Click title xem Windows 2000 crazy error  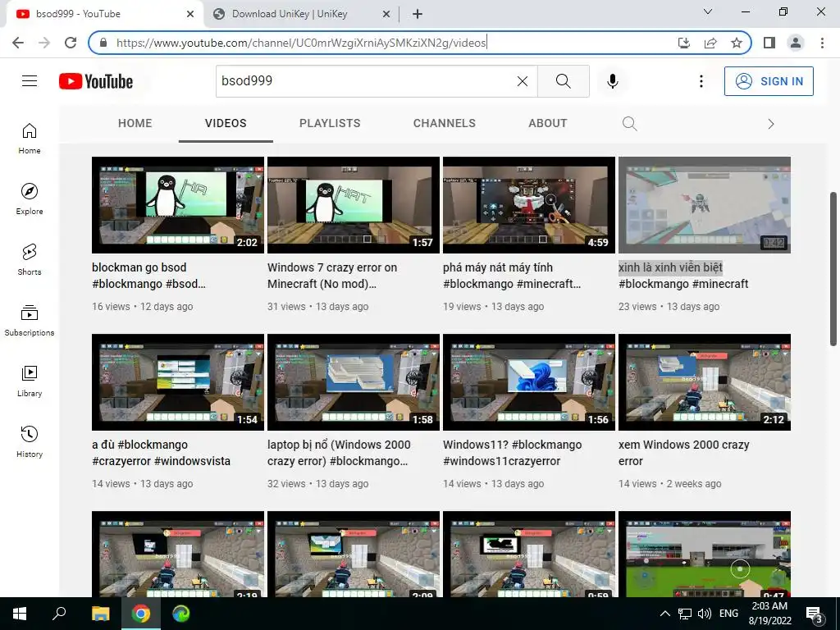(x=684, y=453)
